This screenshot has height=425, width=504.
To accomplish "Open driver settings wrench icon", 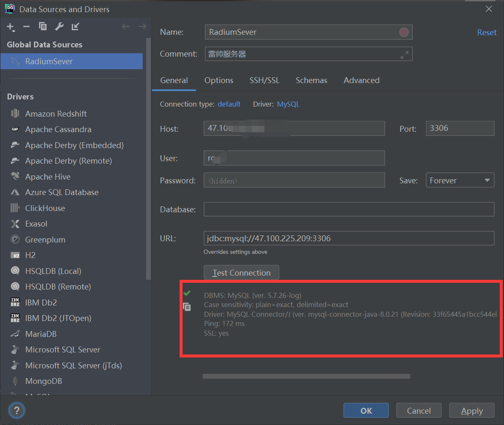I will point(59,26).
